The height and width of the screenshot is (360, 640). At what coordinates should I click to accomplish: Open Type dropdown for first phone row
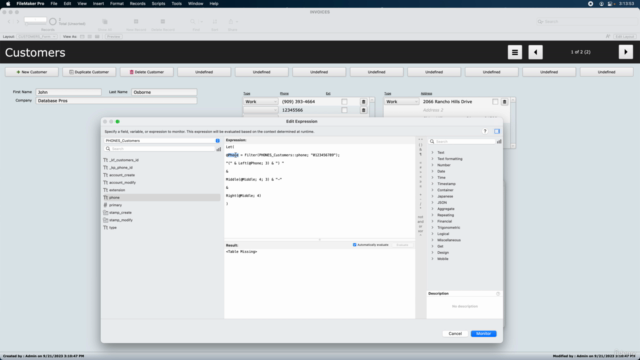(260, 102)
